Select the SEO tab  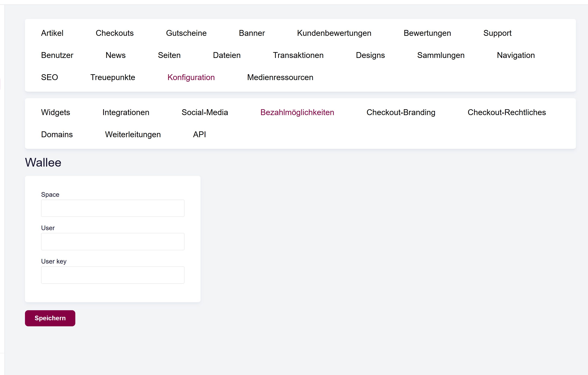click(50, 77)
